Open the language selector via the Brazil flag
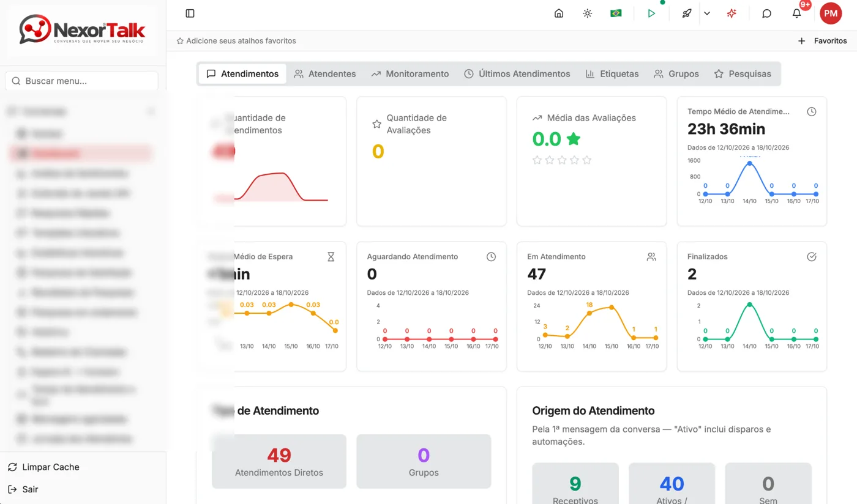The height and width of the screenshot is (504, 857). 616,13
